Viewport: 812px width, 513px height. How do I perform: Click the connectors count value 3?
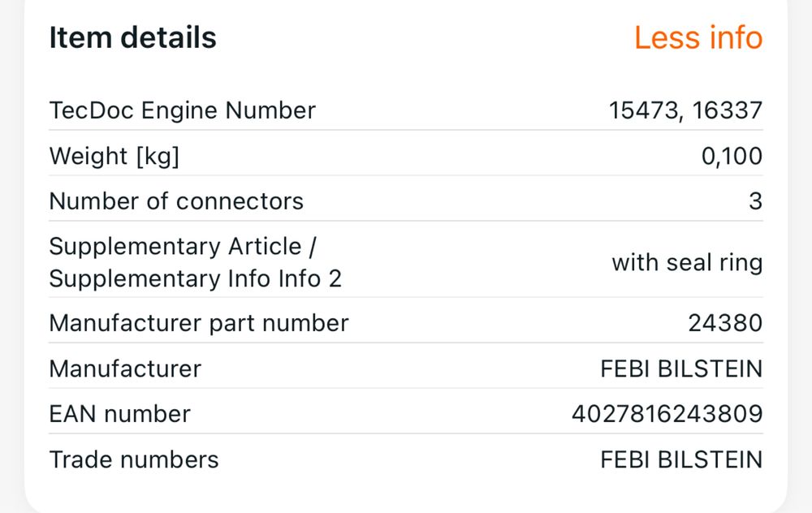pyautogui.click(x=755, y=201)
